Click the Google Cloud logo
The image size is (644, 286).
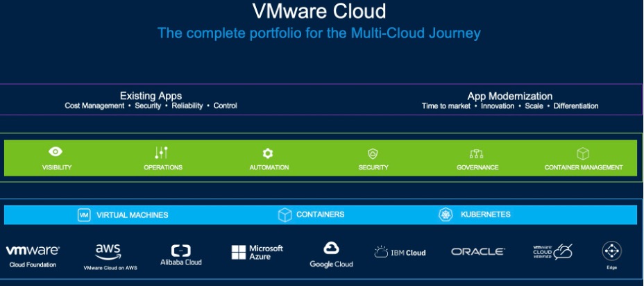(331, 255)
